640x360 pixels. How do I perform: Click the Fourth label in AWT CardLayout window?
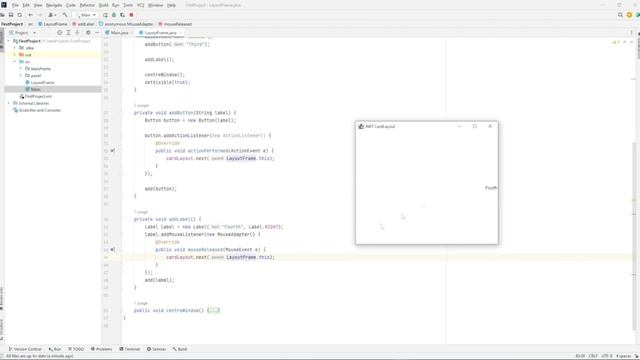491,188
